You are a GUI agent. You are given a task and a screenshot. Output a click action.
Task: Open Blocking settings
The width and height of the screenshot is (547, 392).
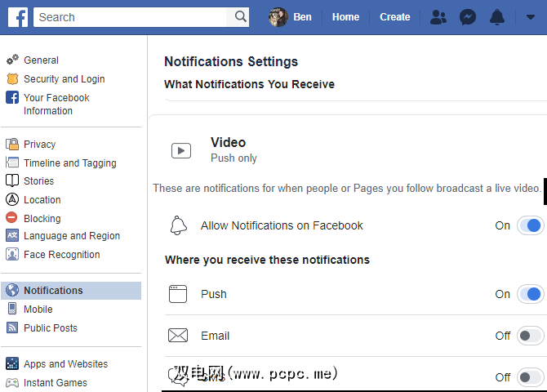click(x=42, y=219)
